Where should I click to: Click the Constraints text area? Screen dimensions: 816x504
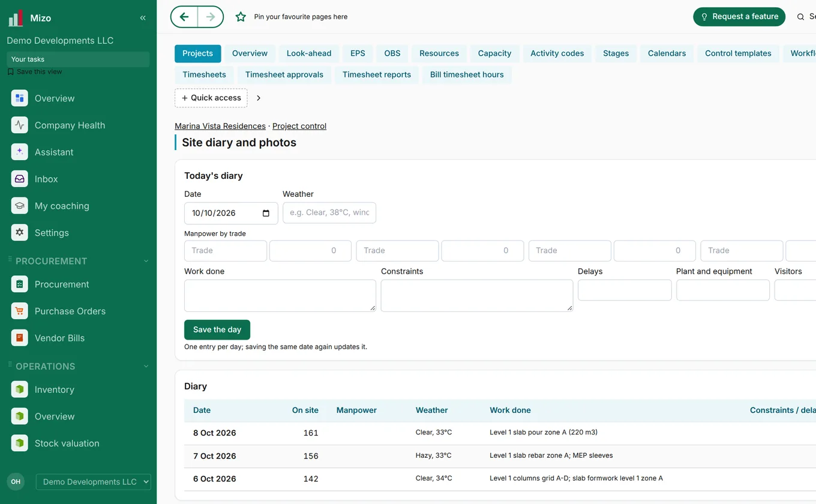click(x=477, y=296)
